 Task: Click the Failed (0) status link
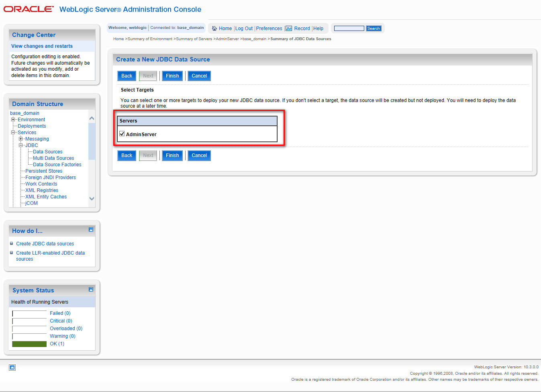(60, 313)
